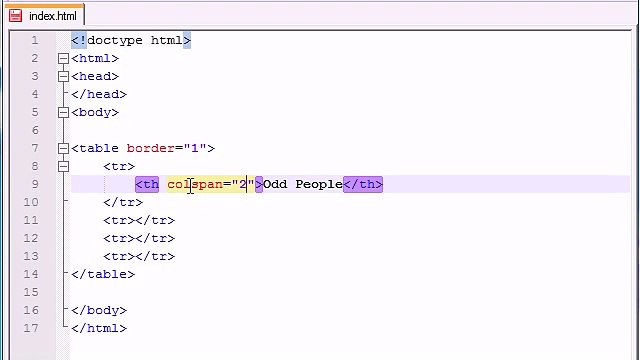Collapse the <html> fold marker on line 2
Image resolution: width=640 pixels, height=360 pixels.
click(x=63, y=58)
